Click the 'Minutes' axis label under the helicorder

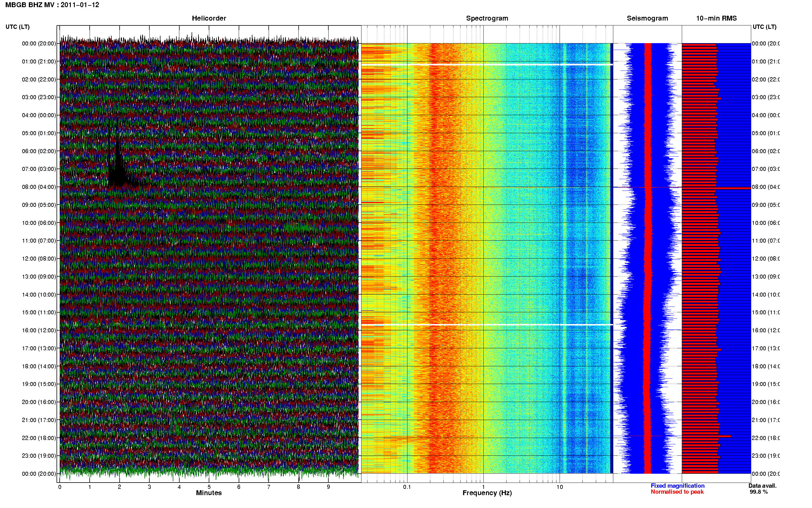[x=209, y=493]
